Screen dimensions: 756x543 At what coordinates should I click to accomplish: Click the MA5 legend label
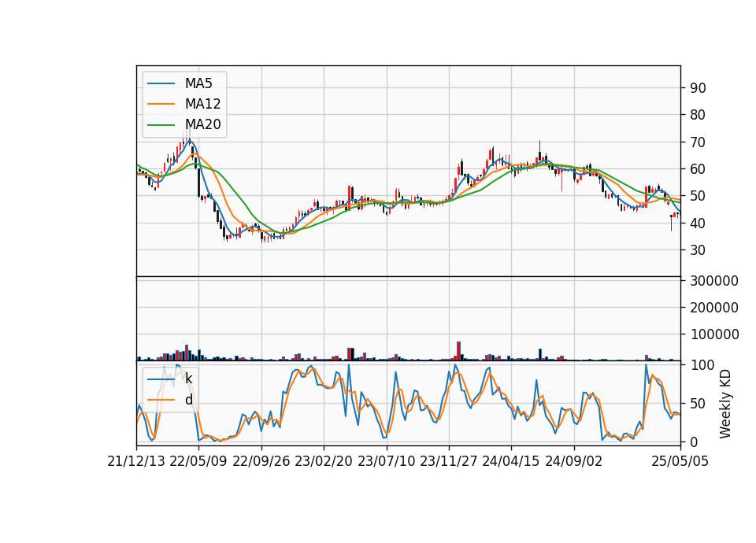coord(198,83)
